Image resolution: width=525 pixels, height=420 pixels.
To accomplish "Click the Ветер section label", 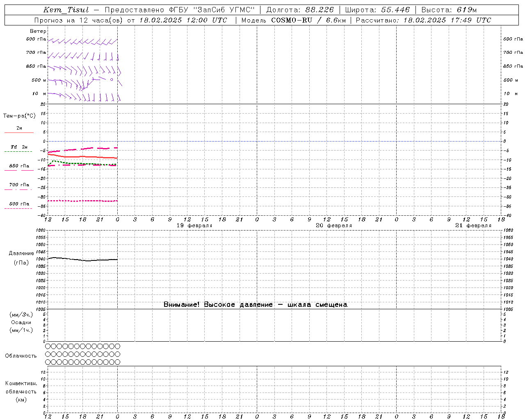I will tap(38, 31).
